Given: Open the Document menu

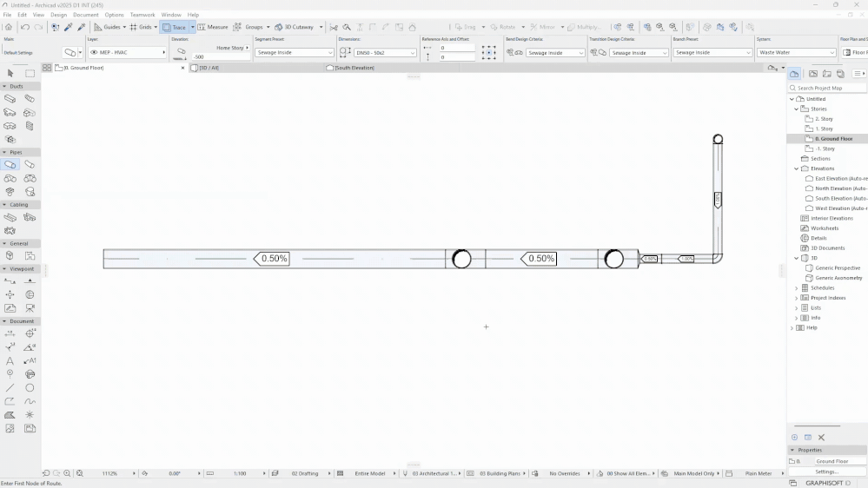Looking at the screenshot, I should pyautogui.click(x=86, y=15).
